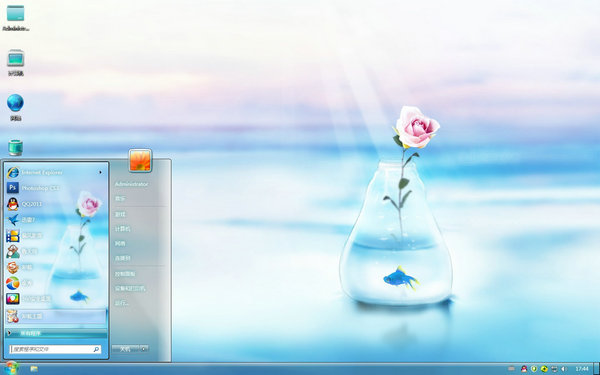
Task: Click the speaker volume tray icon
Action: [x=564, y=369]
